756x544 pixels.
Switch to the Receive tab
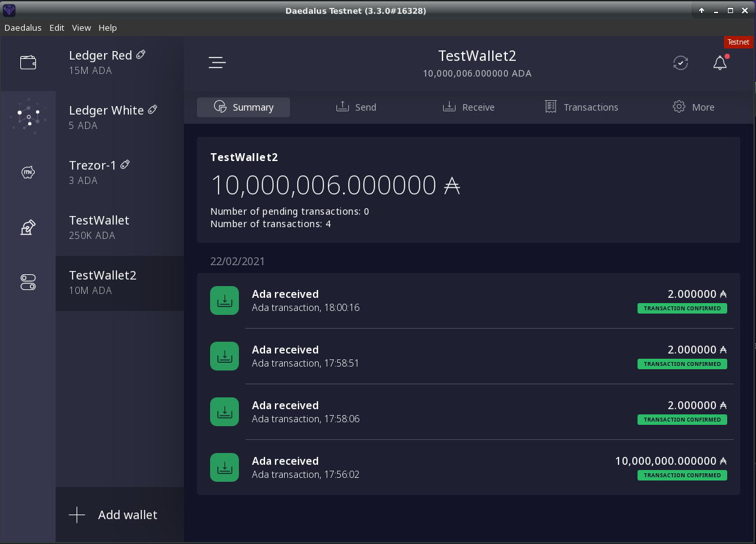point(468,107)
